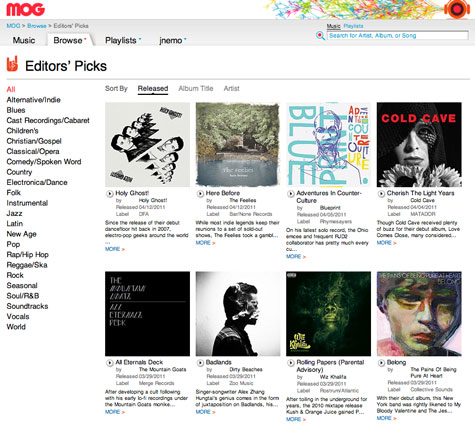The height and width of the screenshot is (426, 475).
Task: Filter by Electronica/Dance genre
Action: point(37,182)
